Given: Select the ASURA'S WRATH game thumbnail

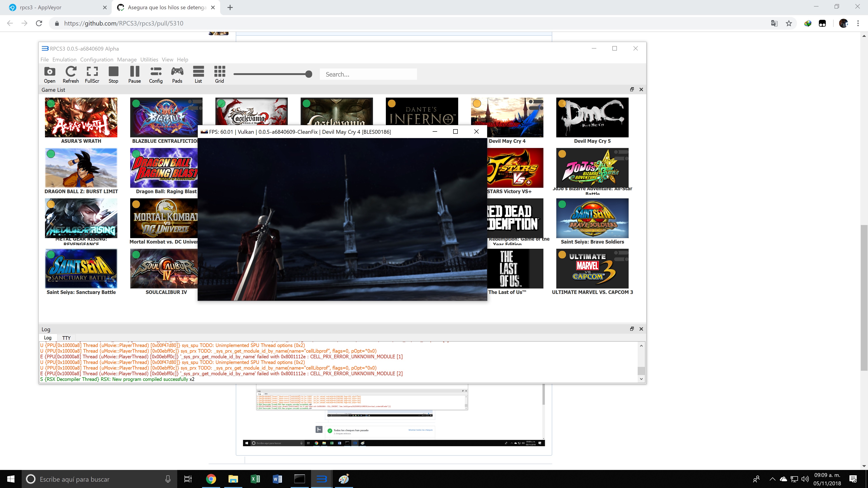Looking at the screenshot, I should coord(81,117).
